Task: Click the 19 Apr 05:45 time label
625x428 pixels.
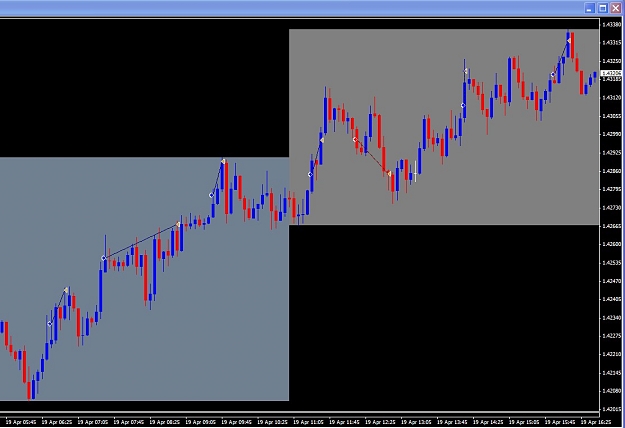Action: (21, 422)
